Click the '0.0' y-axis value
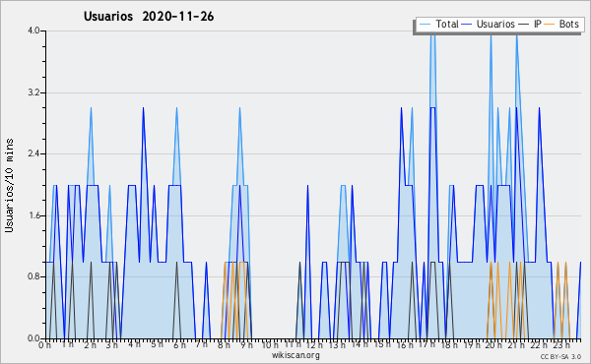591x364 pixels. click(x=33, y=338)
